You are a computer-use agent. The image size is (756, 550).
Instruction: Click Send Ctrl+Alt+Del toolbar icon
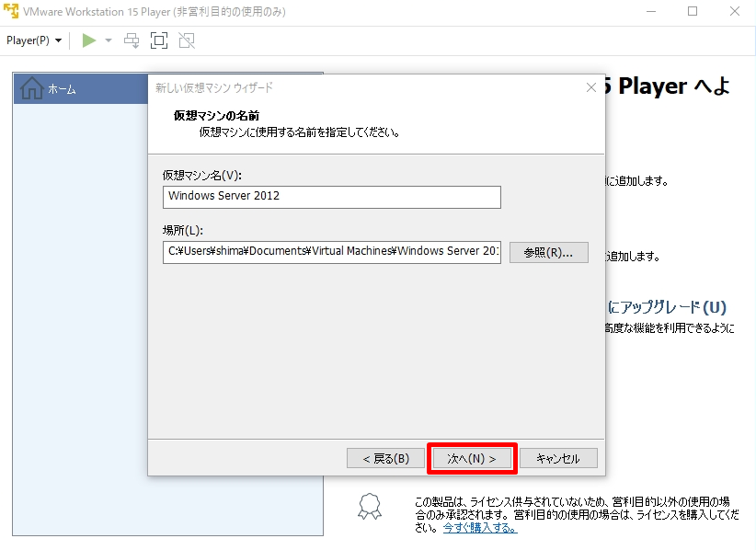point(132,40)
